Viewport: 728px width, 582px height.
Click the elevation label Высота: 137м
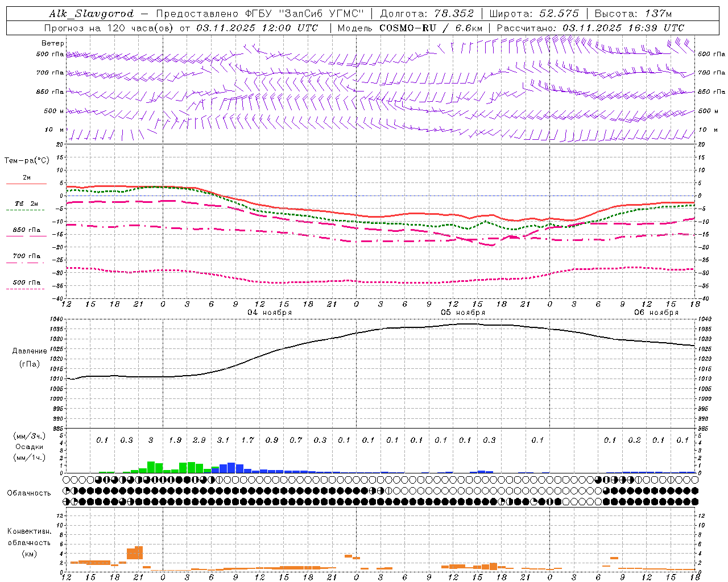click(x=633, y=14)
